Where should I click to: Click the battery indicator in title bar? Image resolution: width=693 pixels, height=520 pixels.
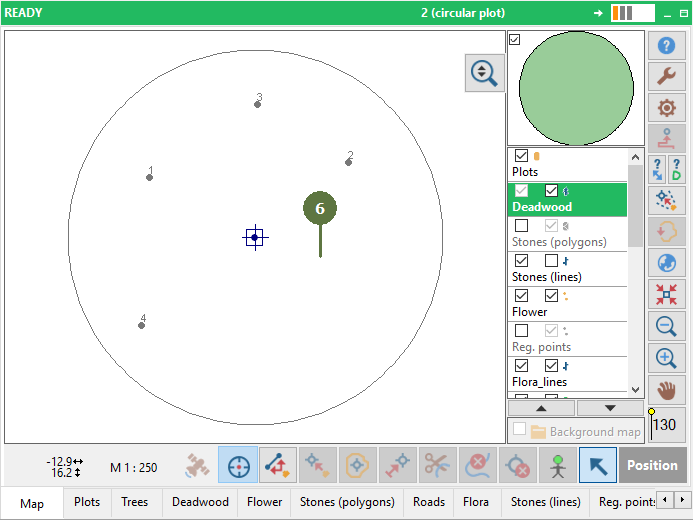click(632, 13)
